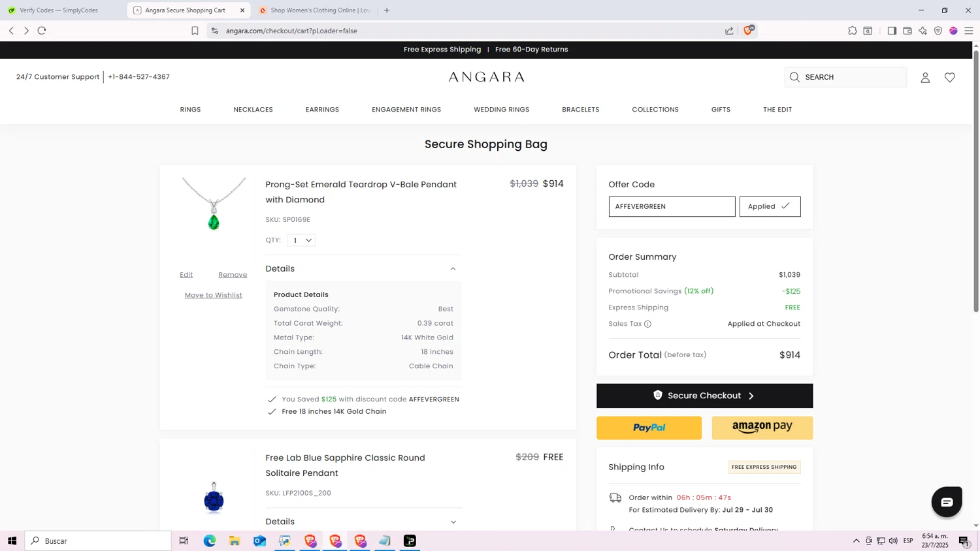Screen dimensions: 980x551
Task: Show hidden system tray icons
Action: pos(856,541)
